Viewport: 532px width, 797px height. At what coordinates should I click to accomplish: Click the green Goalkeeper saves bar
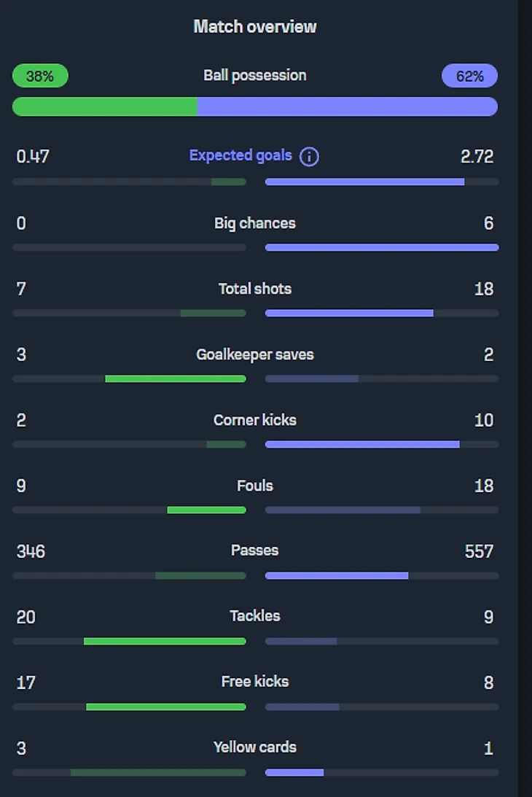pyautogui.click(x=175, y=379)
